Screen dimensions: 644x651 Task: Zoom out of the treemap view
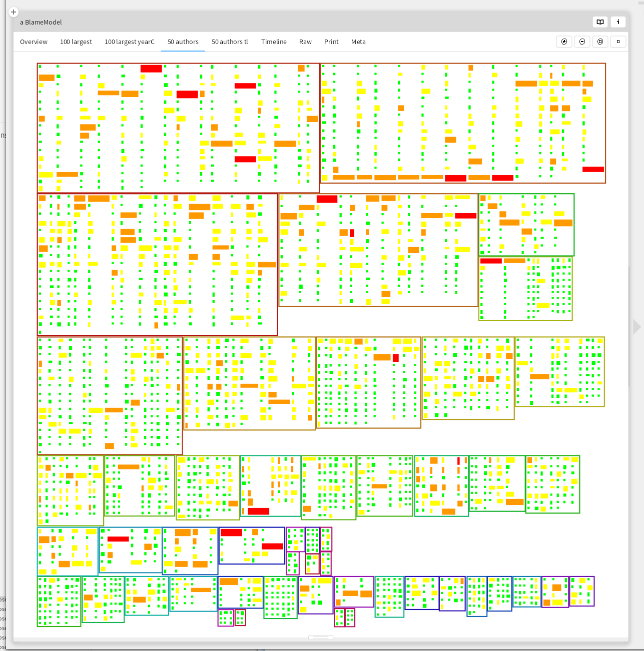(x=582, y=42)
